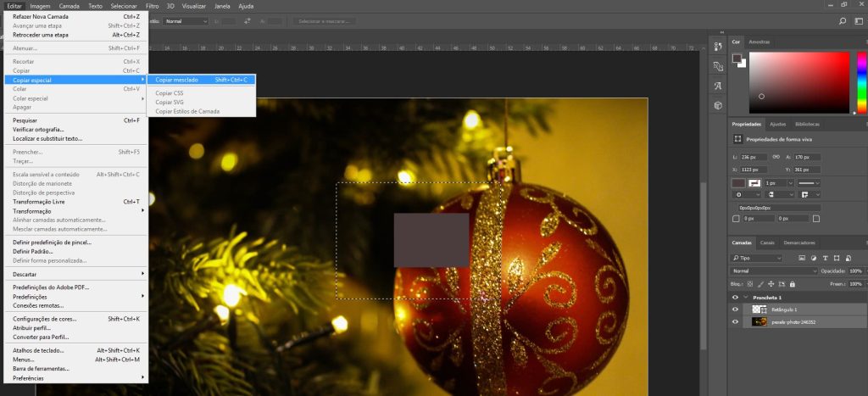Open the workspace switcher icon
The image size is (868, 396).
860,21
